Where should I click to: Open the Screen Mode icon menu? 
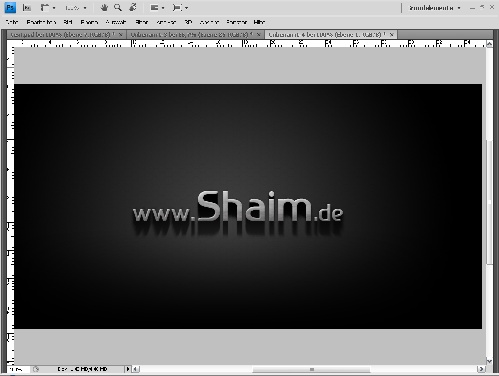tap(181, 7)
